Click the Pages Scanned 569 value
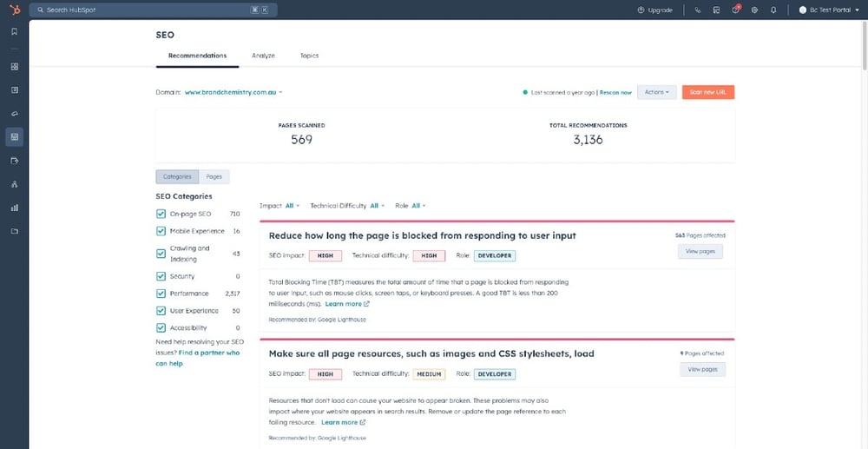This screenshot has width=868, height=449. click(x=302, y=140)
